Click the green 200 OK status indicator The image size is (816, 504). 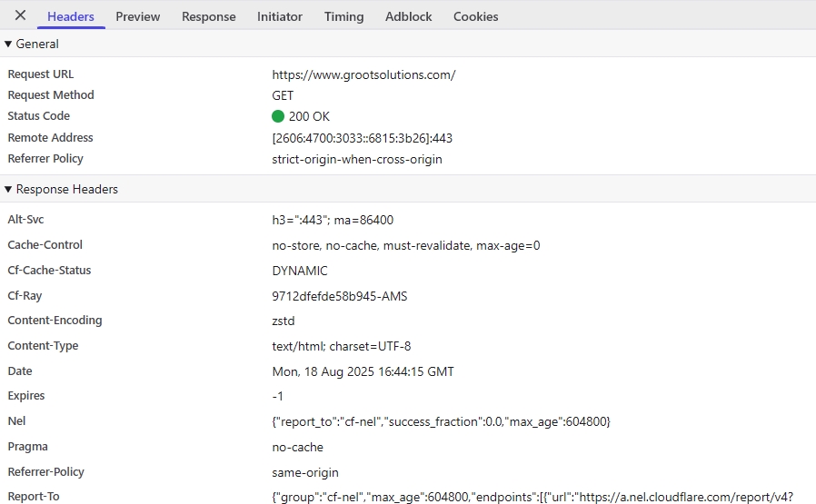coord(278,116)
